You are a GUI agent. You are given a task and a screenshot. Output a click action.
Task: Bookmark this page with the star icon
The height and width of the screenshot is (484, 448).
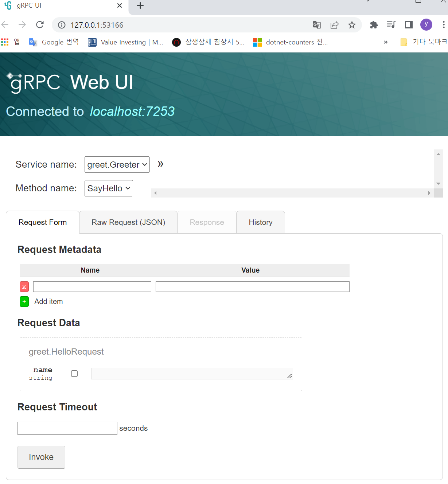click(x=352, y=25)
